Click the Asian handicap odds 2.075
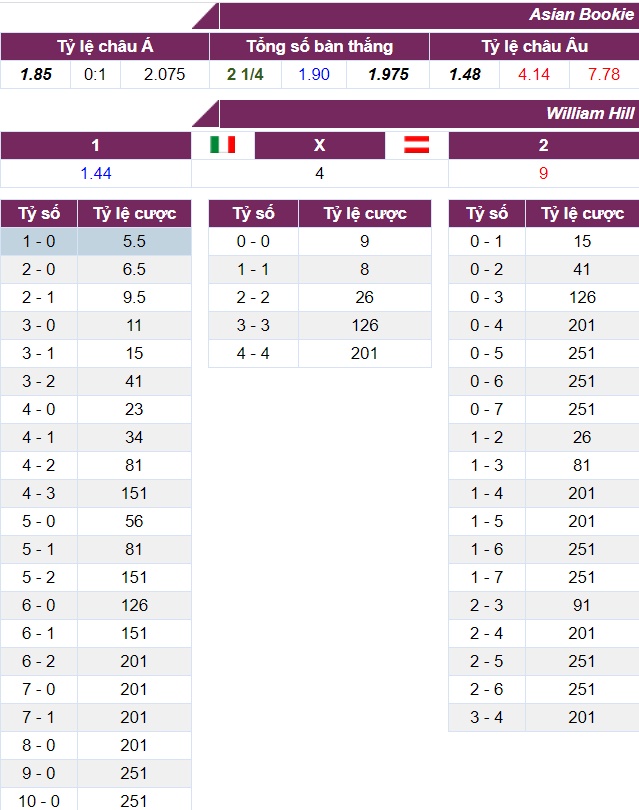This screenshot has width=639, height=810. coord(164,74)
